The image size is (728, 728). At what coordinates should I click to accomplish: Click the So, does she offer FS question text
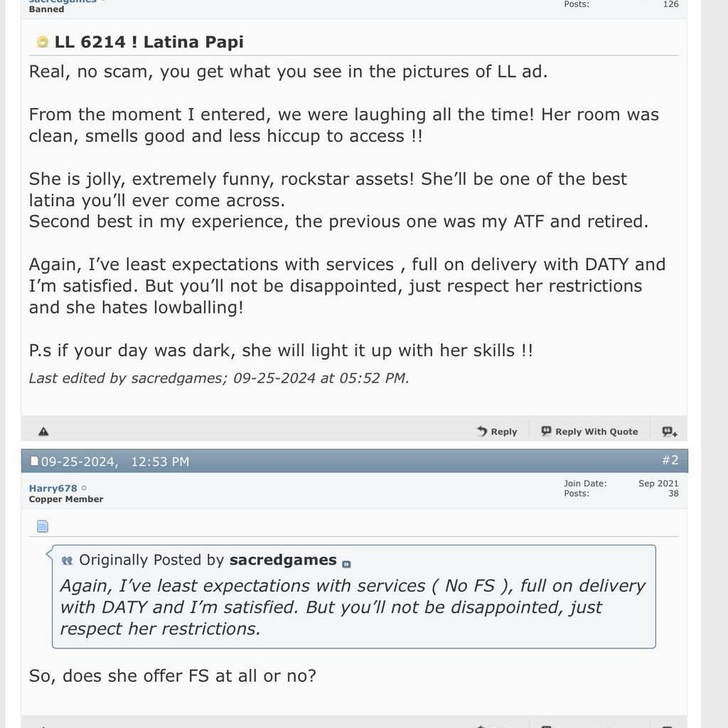172,675
